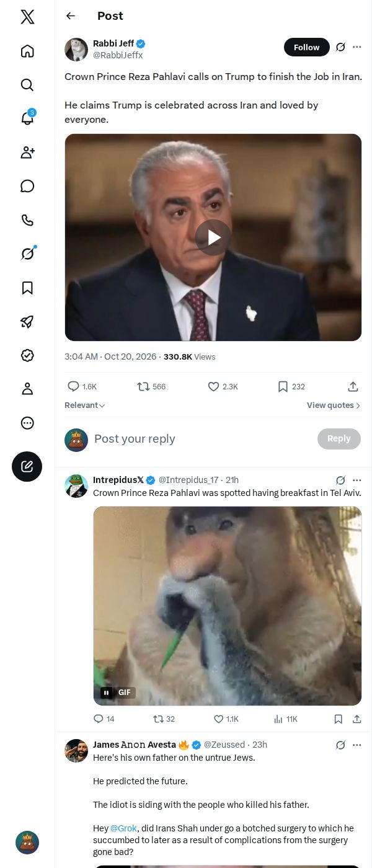Screen dimensions: 372x868
Task: Open Communities people icon in sidebar
Action: 27,153
